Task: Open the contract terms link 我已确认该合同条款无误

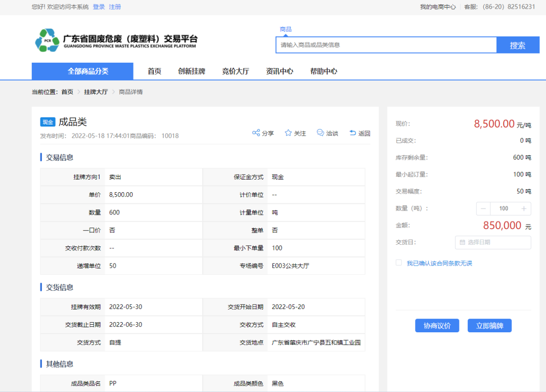Action: (x=439, y=263)
